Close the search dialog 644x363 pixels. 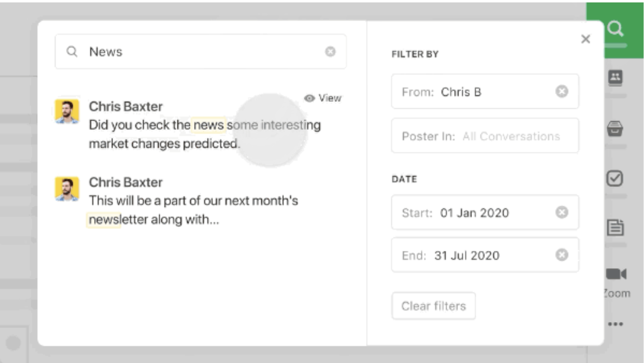585,39
